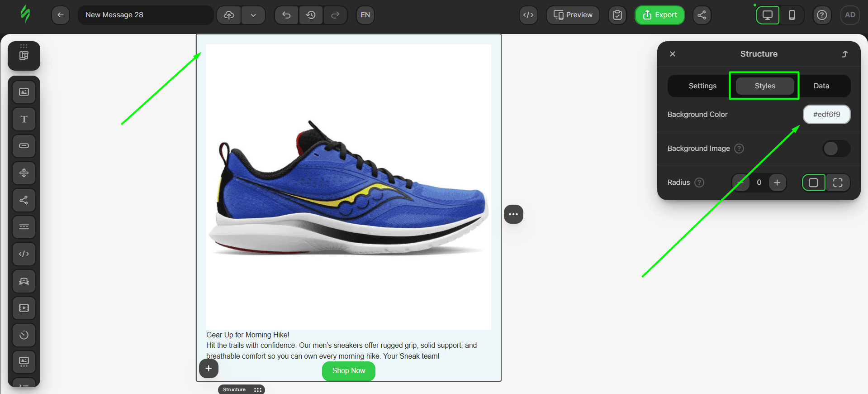Open the three-dot structure options menu
The width and height of the screenshot is (868, 394).
(x=513, y=214)
